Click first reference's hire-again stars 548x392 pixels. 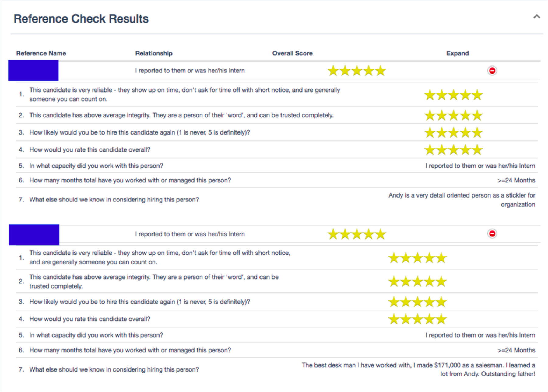coord(453,133)
